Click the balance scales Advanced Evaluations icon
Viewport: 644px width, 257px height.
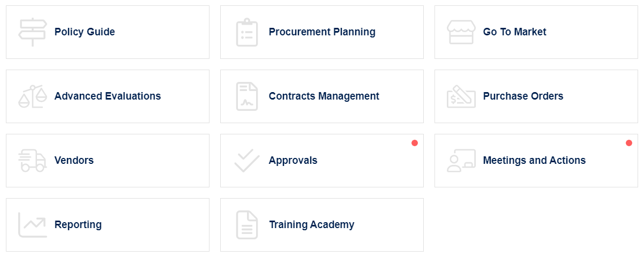pos(33,96)
